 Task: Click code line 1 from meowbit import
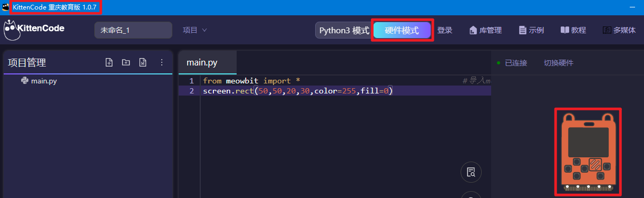pos(251,81)
